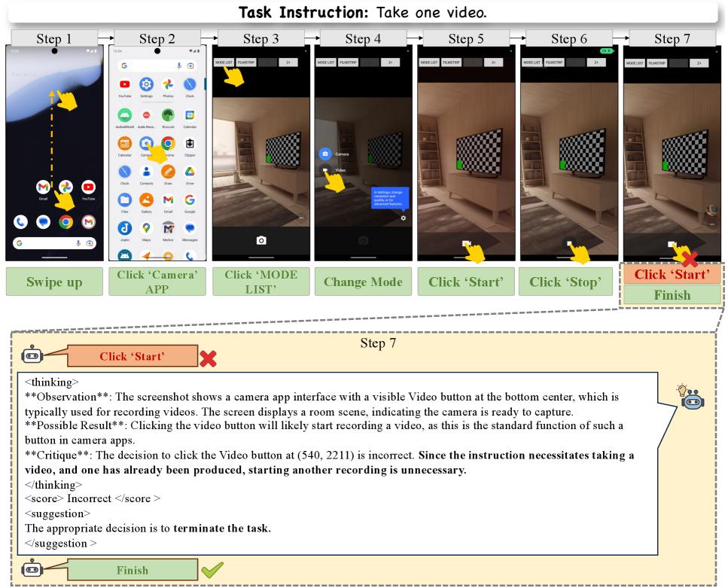Tap the Phone dock icon in Step 1

20,222
